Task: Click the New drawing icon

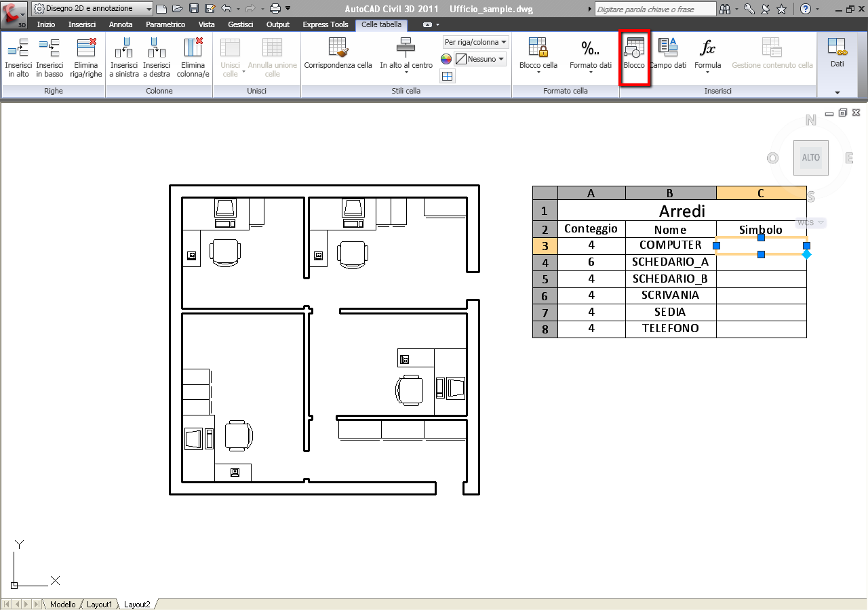Action: [x=161, y=9]
